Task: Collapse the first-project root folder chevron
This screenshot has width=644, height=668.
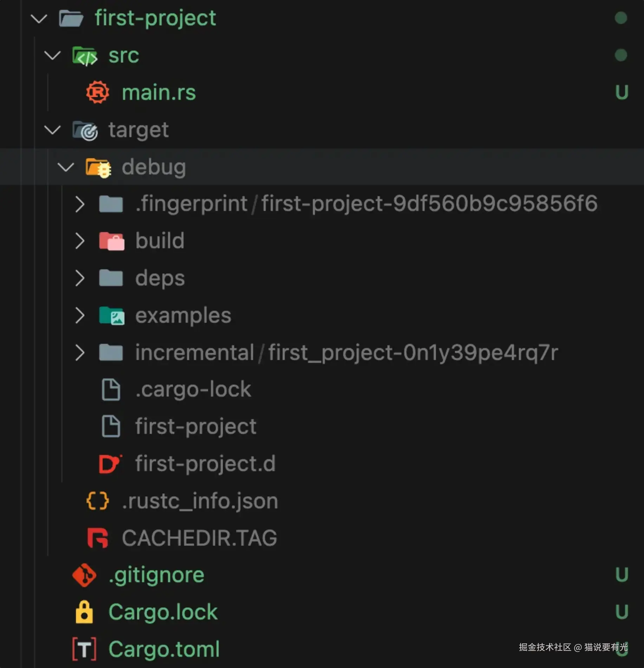Action: [39, 18]
